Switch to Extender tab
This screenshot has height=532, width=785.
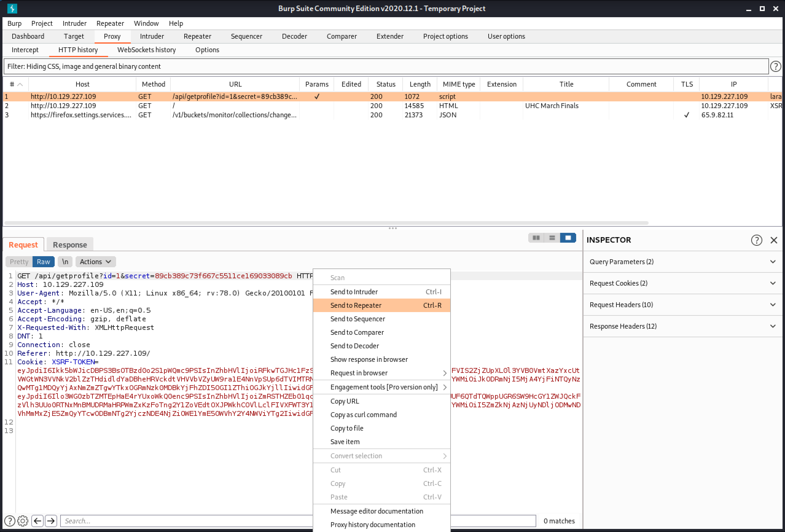tap(390, 36)
